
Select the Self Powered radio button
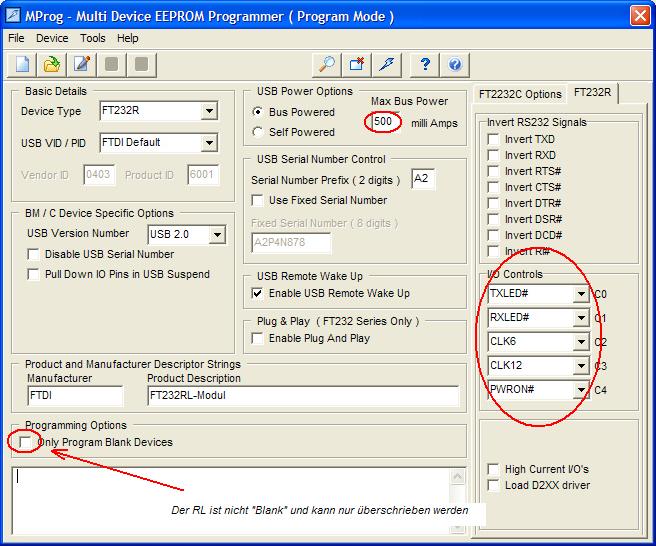259,132
